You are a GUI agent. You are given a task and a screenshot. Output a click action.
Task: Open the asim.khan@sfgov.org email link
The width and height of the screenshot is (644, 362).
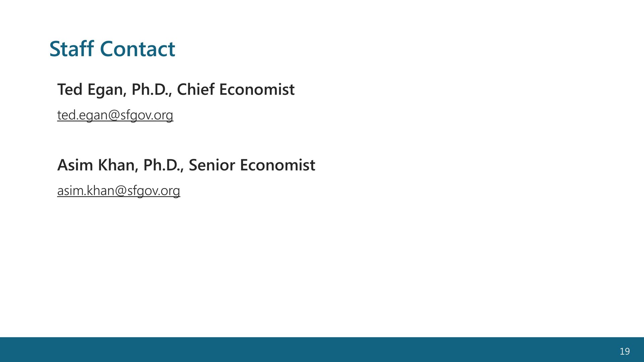(118, 191)
